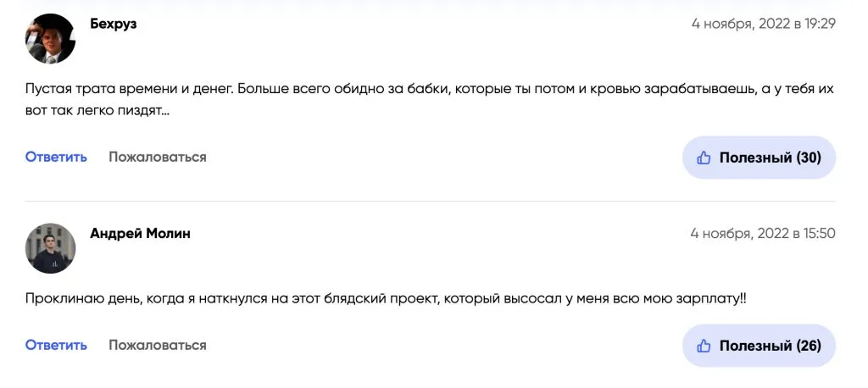This screenshot has height=388, width=868.
Task: Open Бехруз's profile avatar
Action: point(50,39)
